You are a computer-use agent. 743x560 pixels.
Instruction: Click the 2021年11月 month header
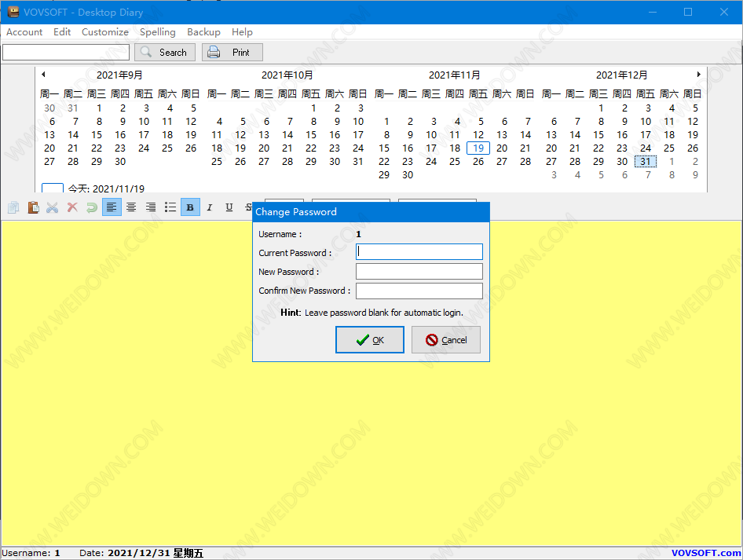pyautogui.click(x=455, y=75)
